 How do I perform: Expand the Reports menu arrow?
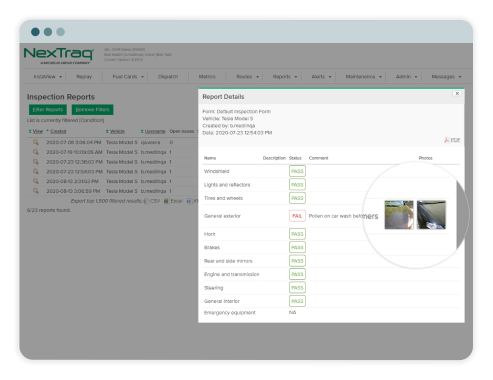[296, 77]
